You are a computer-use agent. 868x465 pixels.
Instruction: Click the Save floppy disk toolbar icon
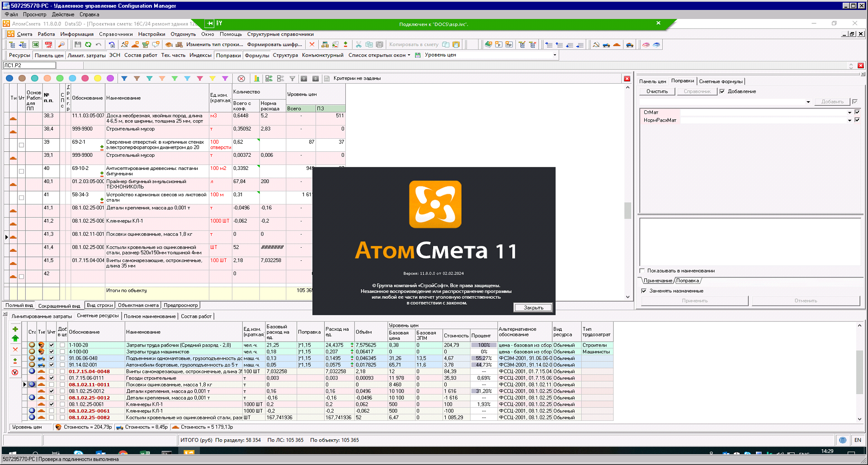click(78, 45)
